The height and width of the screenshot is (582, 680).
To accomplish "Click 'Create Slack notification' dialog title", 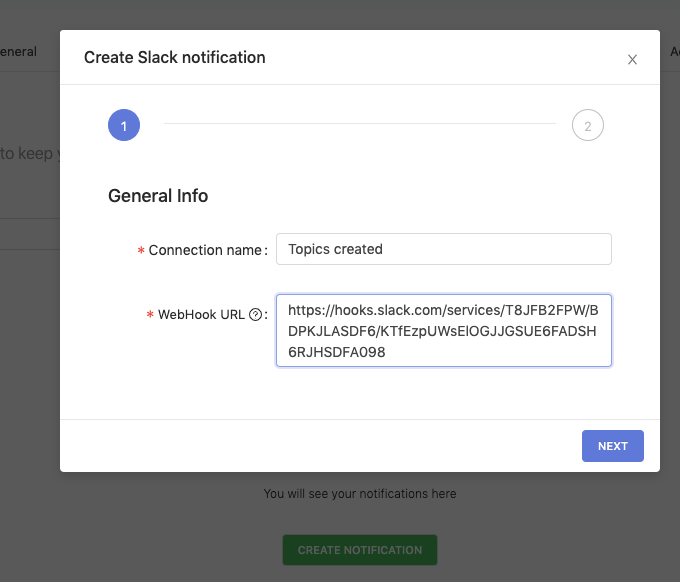I will [x=174, y=57].
